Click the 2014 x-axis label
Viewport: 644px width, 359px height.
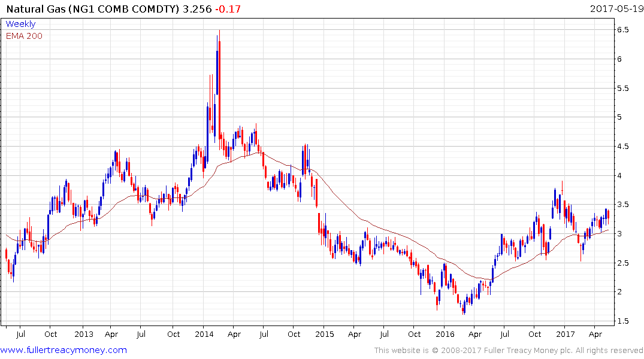[x=204, y=334]
